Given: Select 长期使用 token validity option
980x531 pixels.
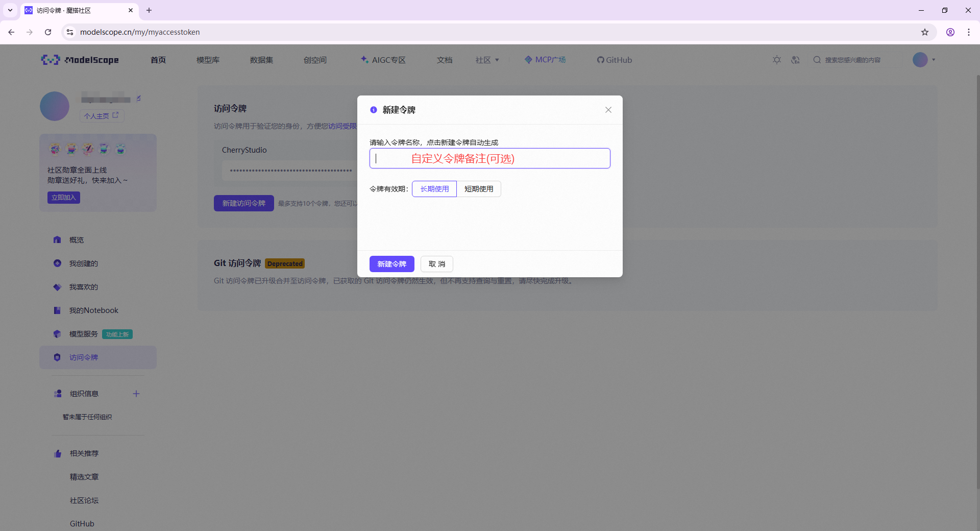Looking at the screenshot, I should tap(434, 189).
